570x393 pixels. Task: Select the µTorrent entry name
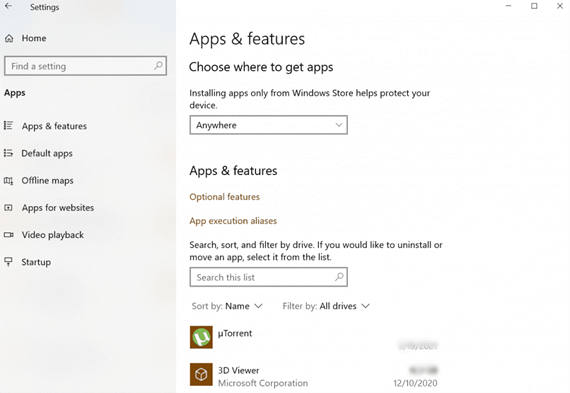235,333
